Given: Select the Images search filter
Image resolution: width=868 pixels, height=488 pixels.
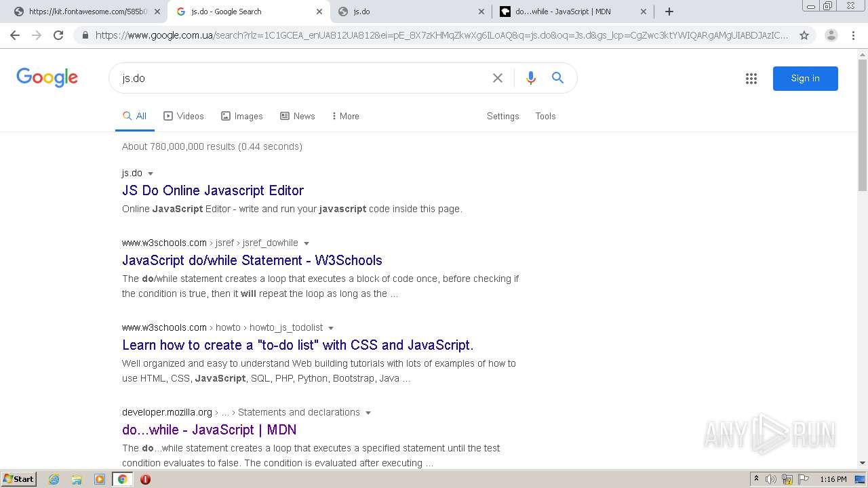Looking at the screenshot, I should [241, 116].
